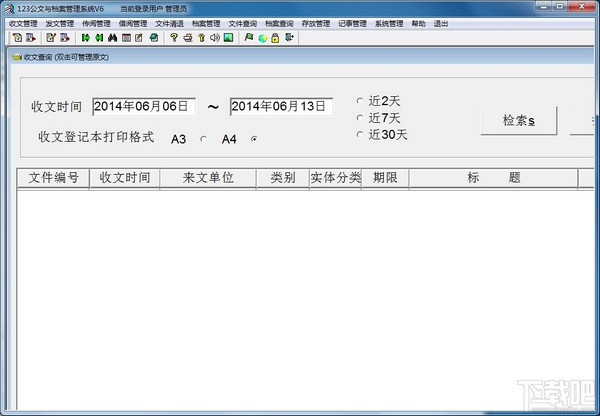Viewport: 600px width, 416px height.
Task: Click the 收文登记本打印格式 label
Action: click(96, 137)
